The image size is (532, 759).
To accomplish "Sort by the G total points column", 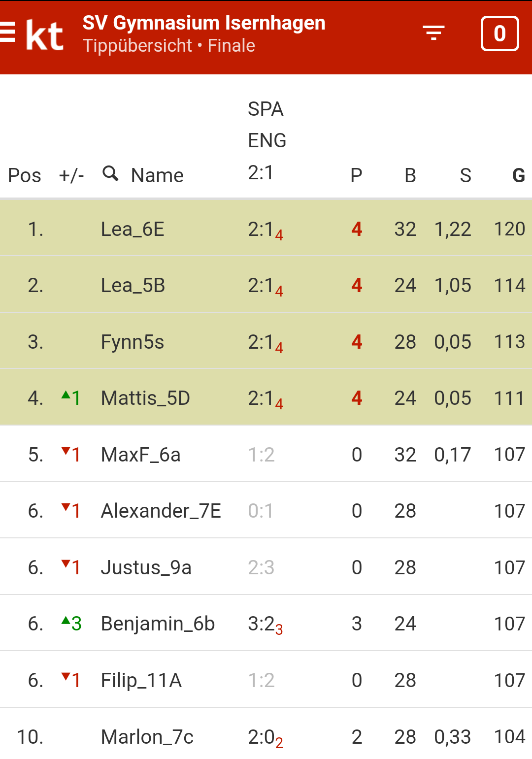I will pyautogui.click(x=518, y=175).
